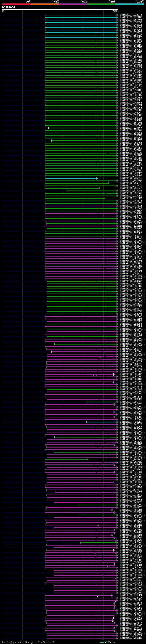Click the red 20% identity legend segment
Image resolution: width=146 pixels, height=644 pixels.
click(x=16, y=4)
